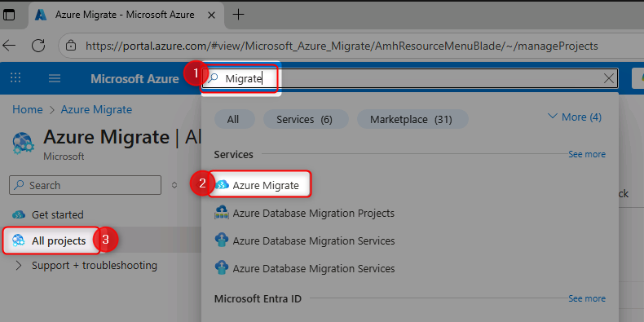
Task: Select the Services (6) filter pill
Action: [305, 120]
